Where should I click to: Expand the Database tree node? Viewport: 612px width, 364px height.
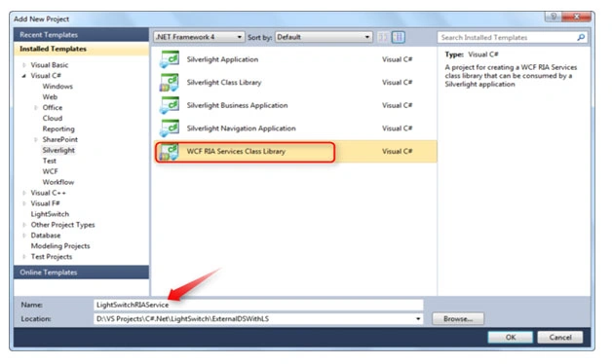(24, 236)
